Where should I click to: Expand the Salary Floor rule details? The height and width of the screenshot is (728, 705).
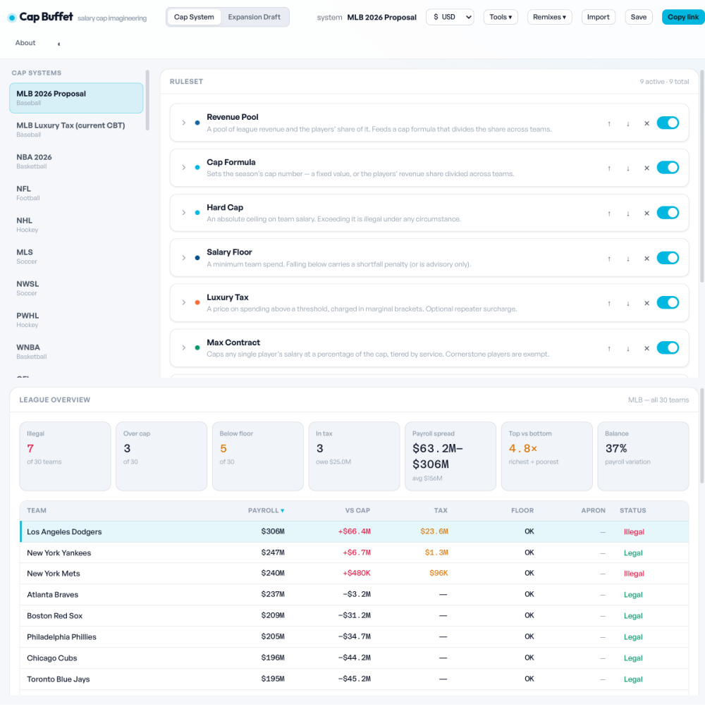(184, 258)
